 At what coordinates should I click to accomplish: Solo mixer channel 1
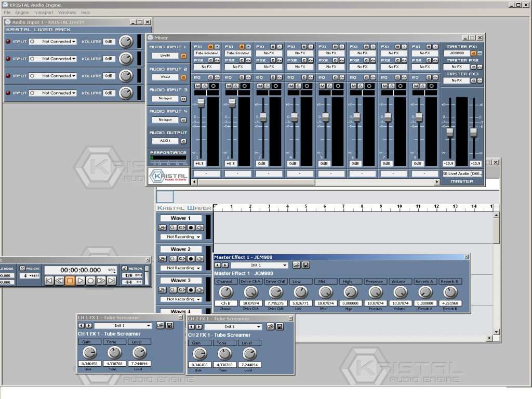(x=205, y=86)
